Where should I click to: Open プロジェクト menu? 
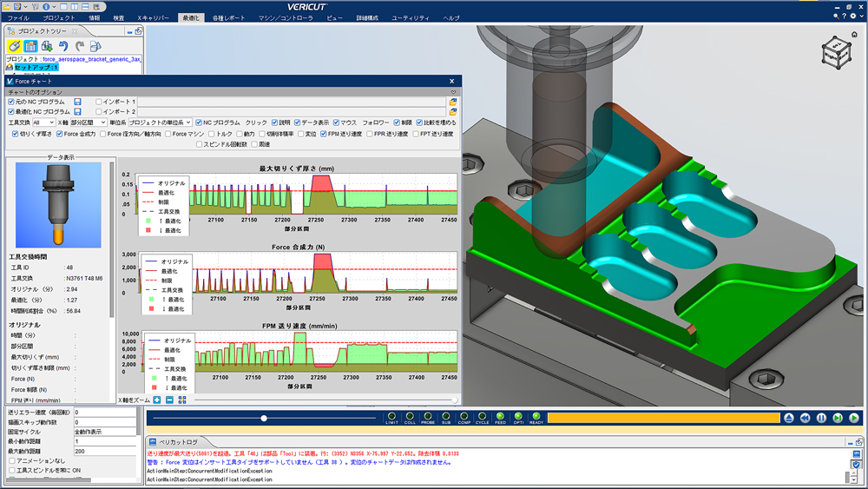[x=59, y=17]
